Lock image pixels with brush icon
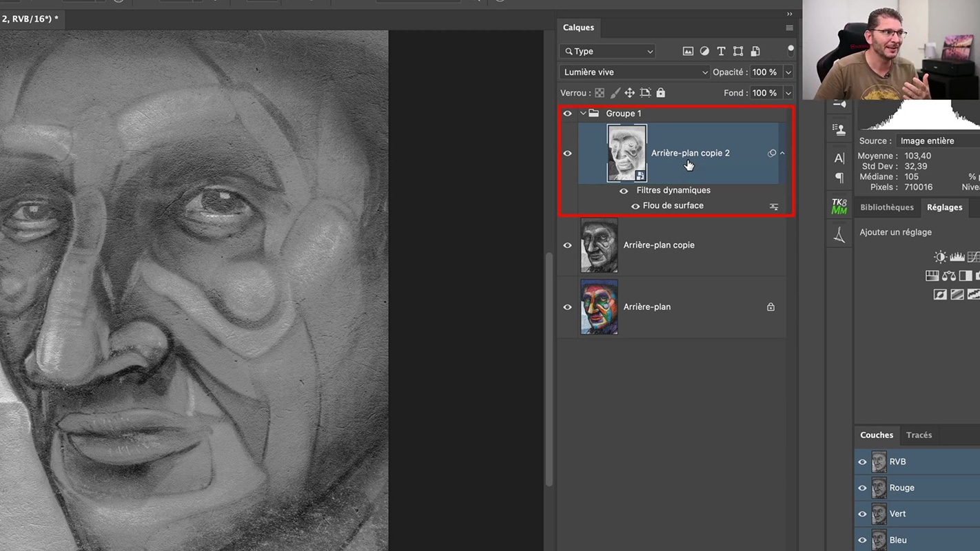 click(615, 93)
